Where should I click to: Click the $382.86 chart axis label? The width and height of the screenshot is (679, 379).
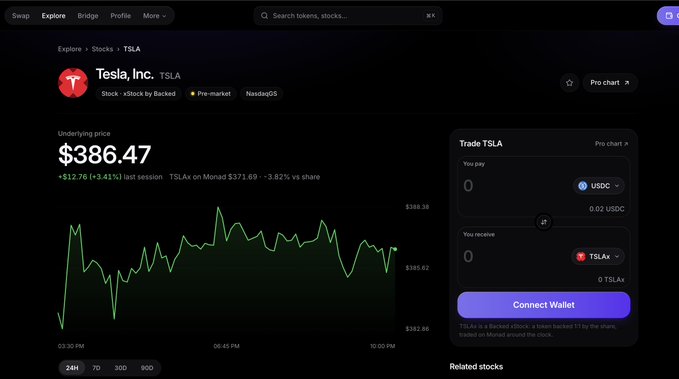[417, 329]
